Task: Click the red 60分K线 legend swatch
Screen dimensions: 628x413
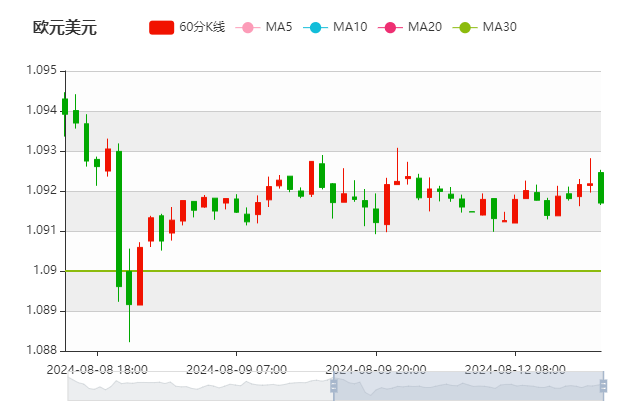Action: 161,28
